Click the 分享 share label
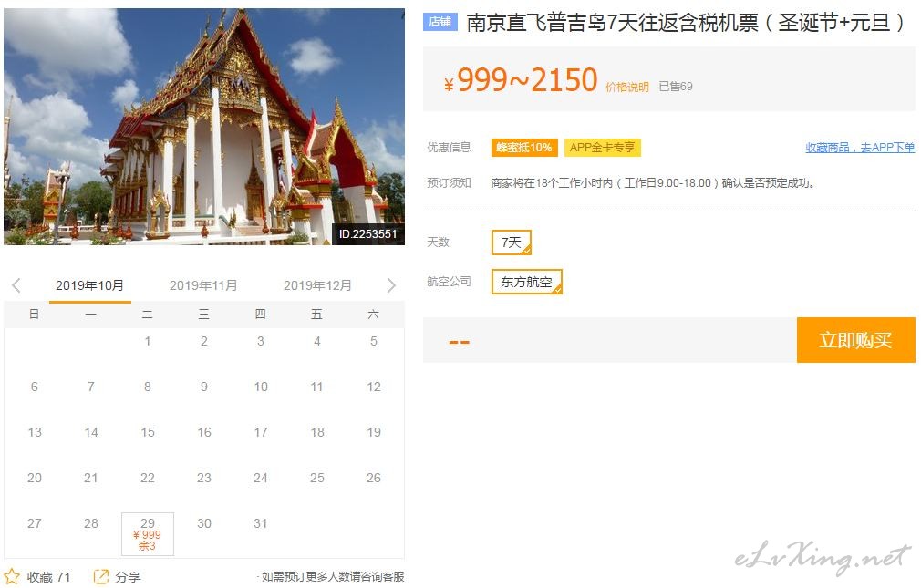This screenshot has width=921, height=588. click(x=128, y=577)
